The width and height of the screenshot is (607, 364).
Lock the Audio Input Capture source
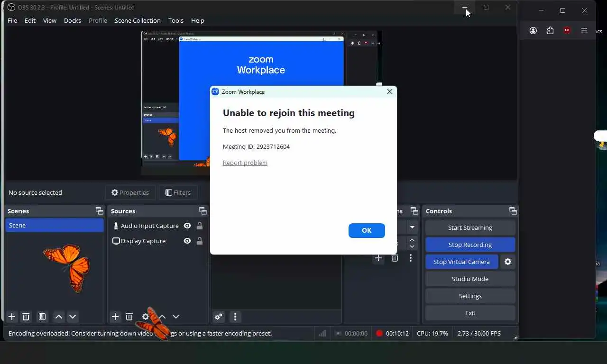(x=200, y=226)
